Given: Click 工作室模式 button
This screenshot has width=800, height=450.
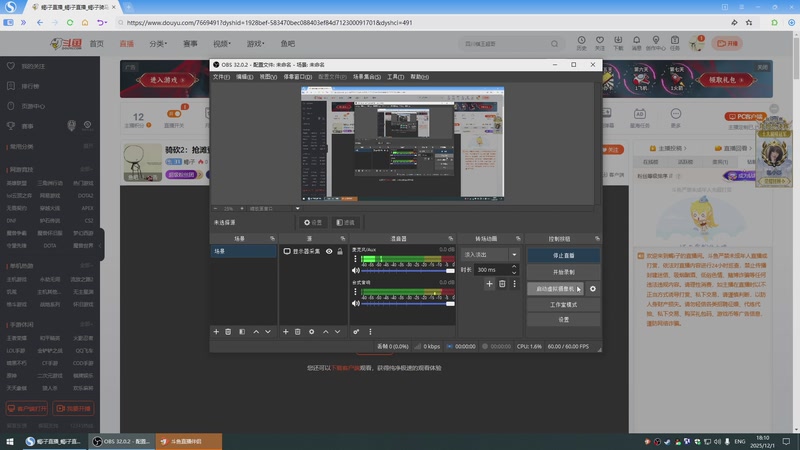Looking at the screenshot, I should pyautogui.click(x=563, y=305).
